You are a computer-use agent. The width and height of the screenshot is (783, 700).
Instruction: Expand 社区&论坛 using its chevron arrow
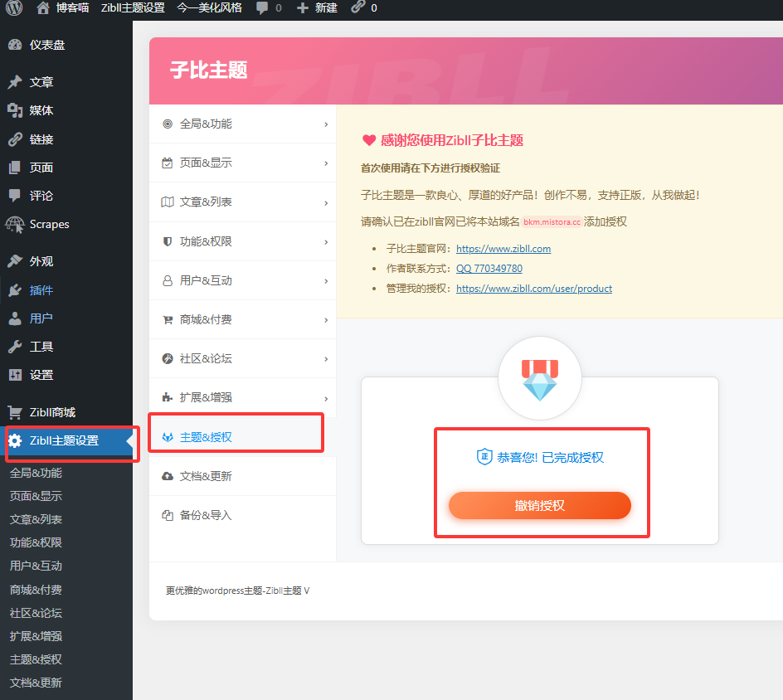[326, 359]
